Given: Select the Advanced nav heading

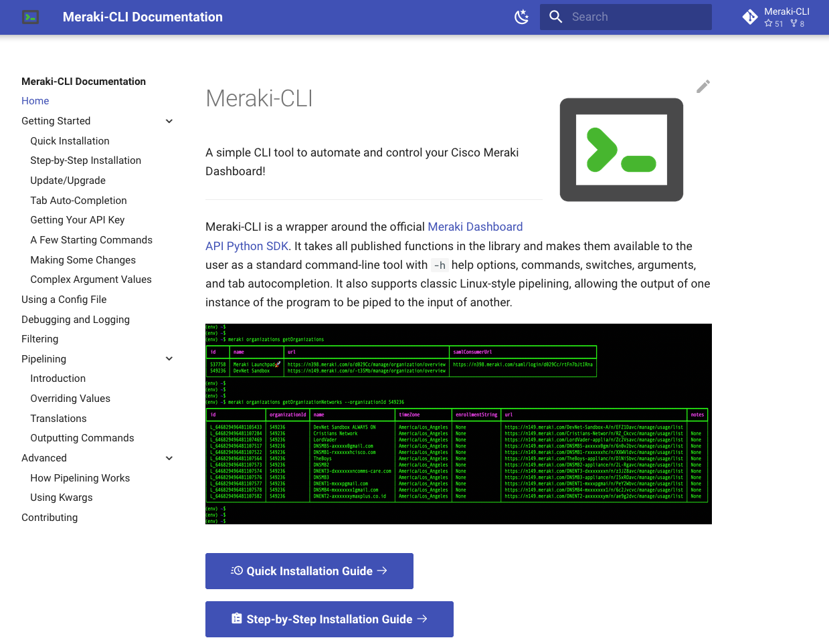Looking at the screenshot, I should [x=44, y=458].
